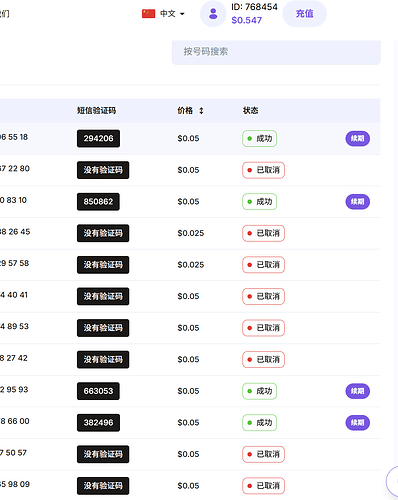Click 已取消 status in row 7 50 57
This screenshot has width=398, height=500.
[x=263, y=454]
